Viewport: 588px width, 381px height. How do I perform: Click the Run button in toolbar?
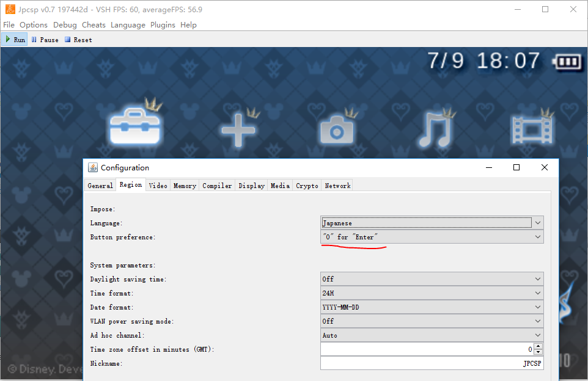[x=15, y=40]
